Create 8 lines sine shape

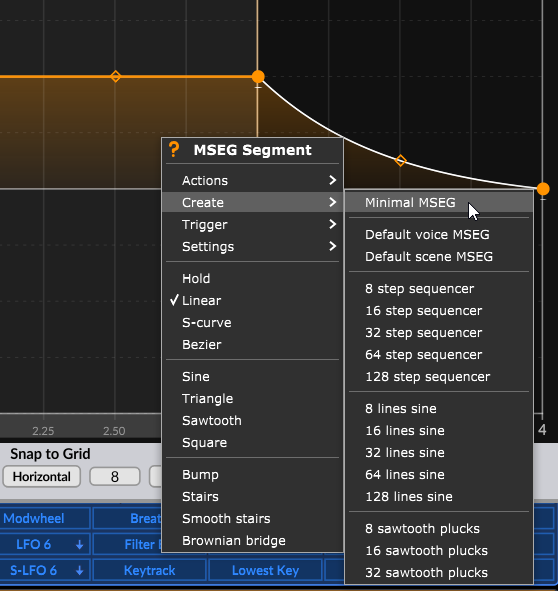tap(439, 409)
